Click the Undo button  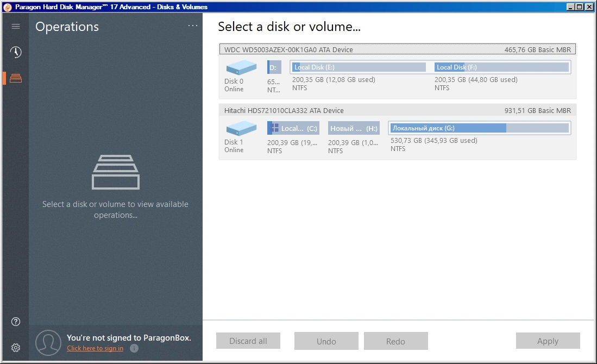click(326, 341)
